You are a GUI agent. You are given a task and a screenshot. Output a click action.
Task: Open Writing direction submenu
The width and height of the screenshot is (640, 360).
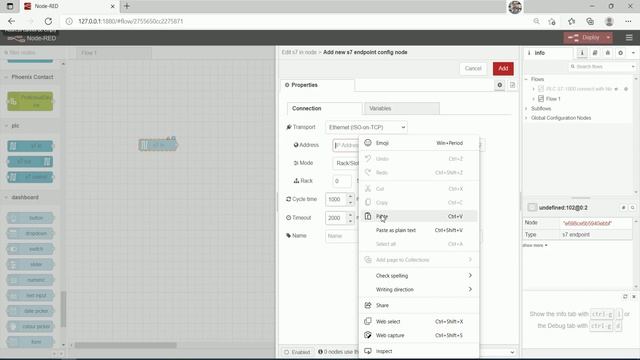419,289
